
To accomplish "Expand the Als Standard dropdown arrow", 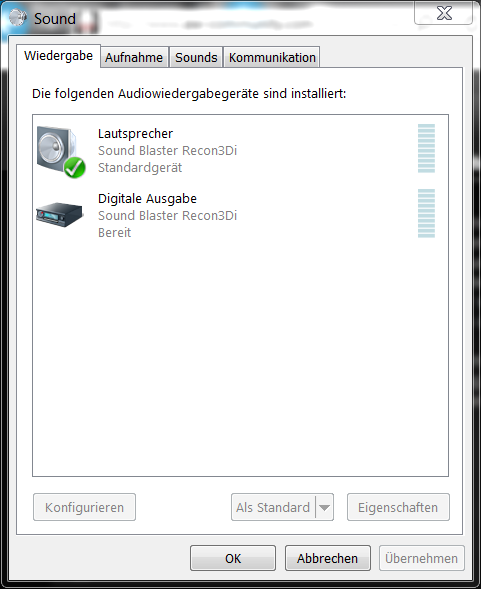I will (324, 507).
